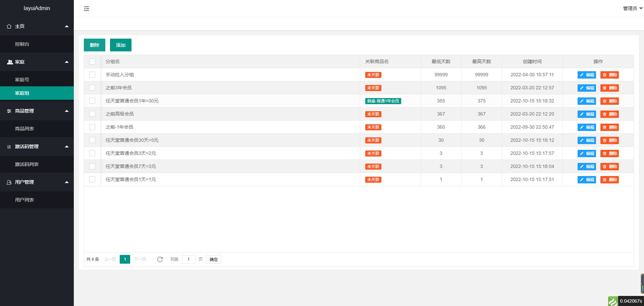Collapse the 家庭 menu arrow
Viewport: 644px width, 306px height.
point(67,62)
